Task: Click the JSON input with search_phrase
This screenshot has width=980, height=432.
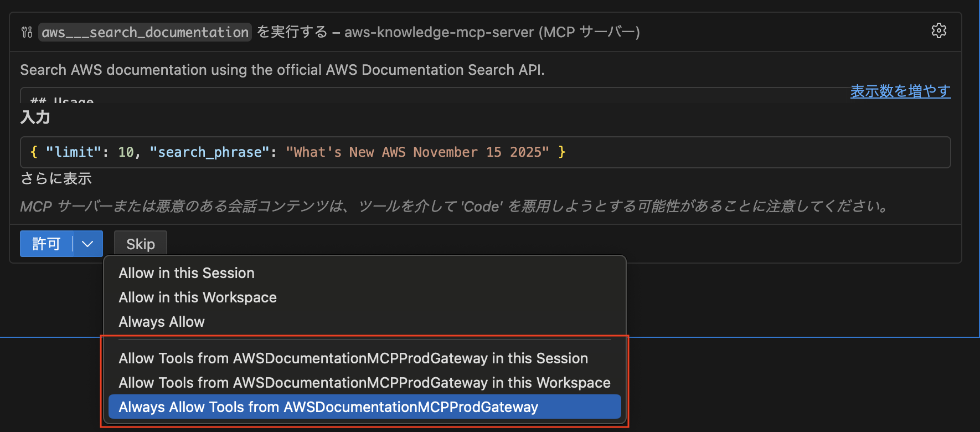Action: click(x=486, y=152)
